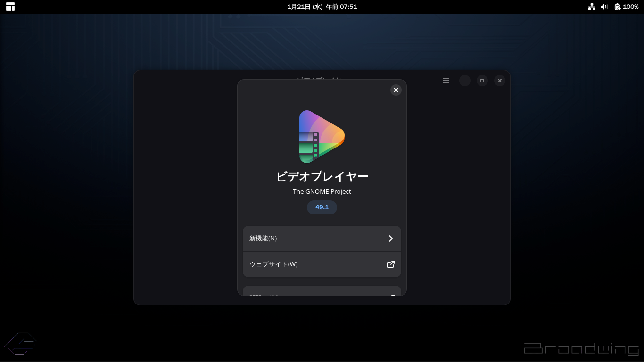The image size is (644, 362).
Task: Open the workspace overview icon in the top bar
Action: [10, 7]
